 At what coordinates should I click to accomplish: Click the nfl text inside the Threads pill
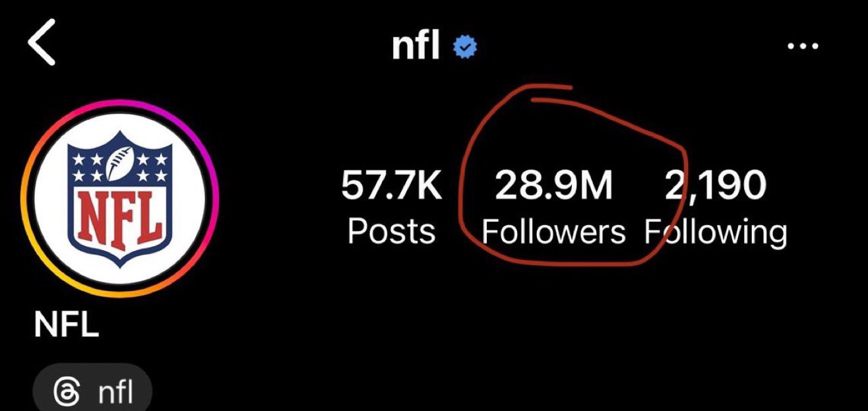click(115, 394)
